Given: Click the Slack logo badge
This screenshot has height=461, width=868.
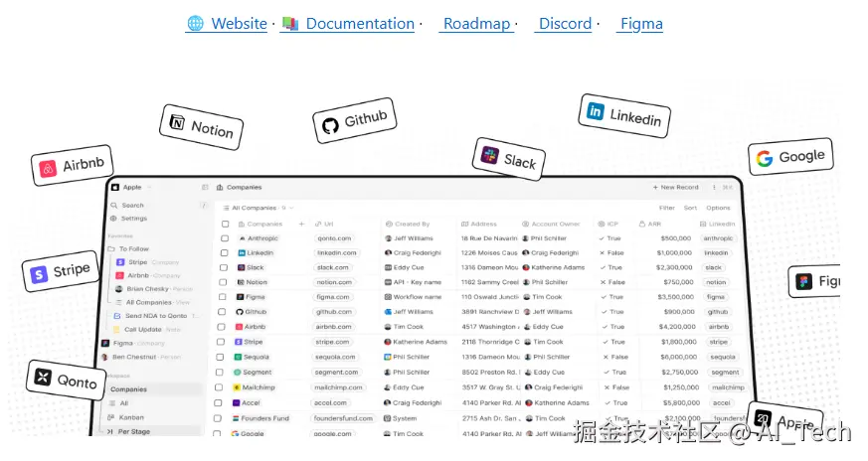Looking at the screenshot, I should 509,159.
